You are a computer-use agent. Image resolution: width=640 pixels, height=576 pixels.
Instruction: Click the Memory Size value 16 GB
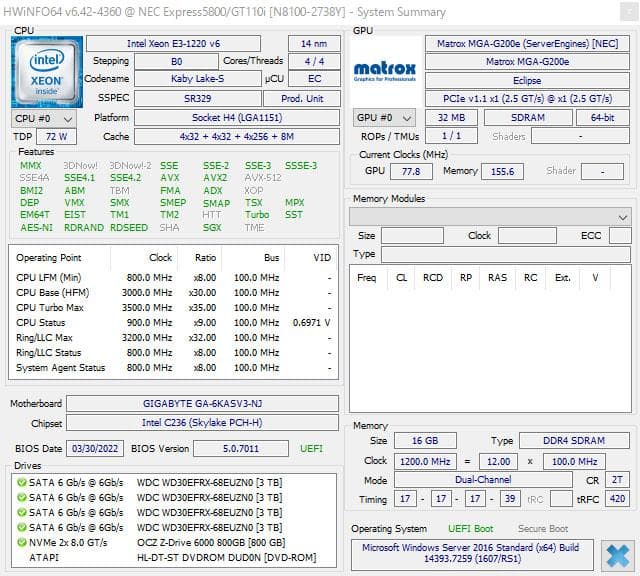tap(425, 441)
